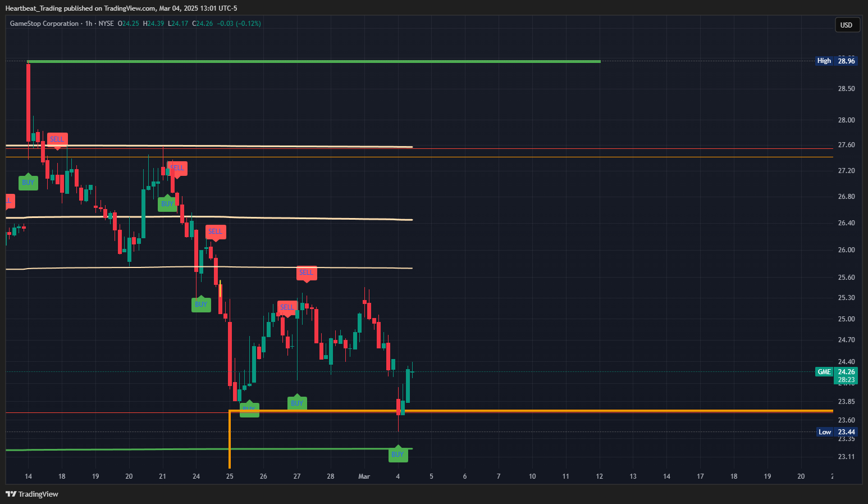Select the green line below the 23.35 level

pyautogui.click(x=209, y=449)
